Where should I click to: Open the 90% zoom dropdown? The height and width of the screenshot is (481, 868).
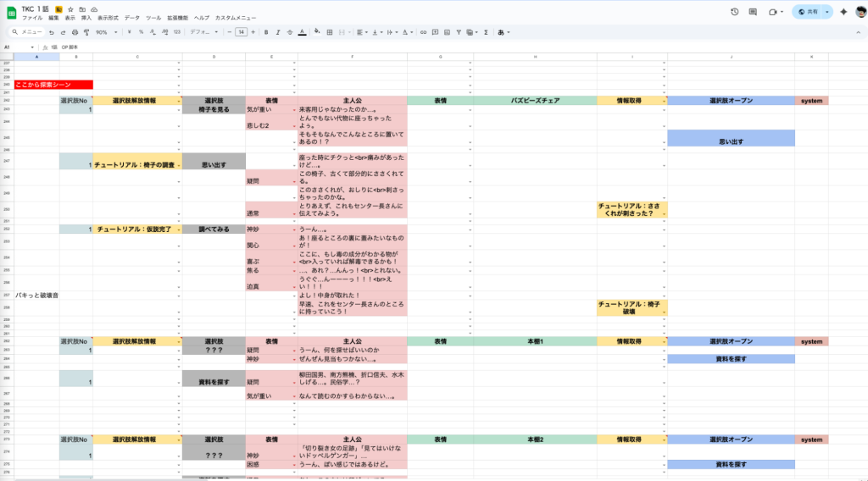[x=105, y=32]
